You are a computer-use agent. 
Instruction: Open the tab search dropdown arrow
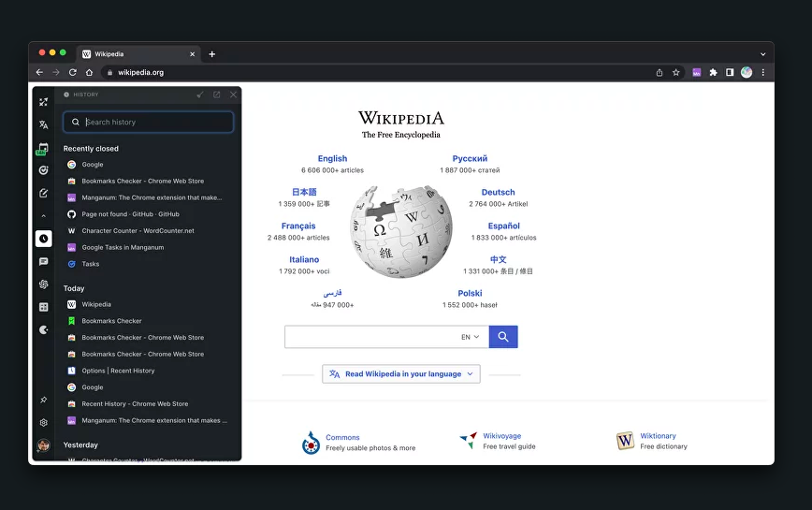762,54
